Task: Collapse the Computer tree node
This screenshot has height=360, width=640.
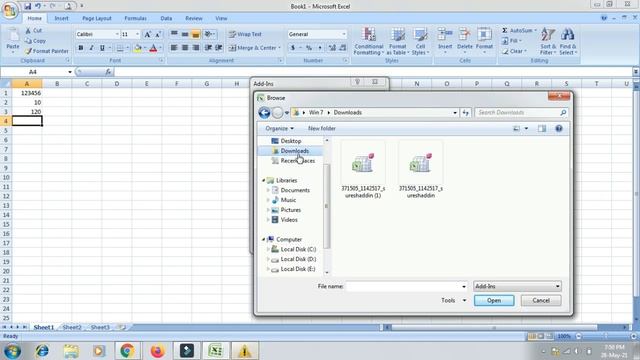Action: 263,240
